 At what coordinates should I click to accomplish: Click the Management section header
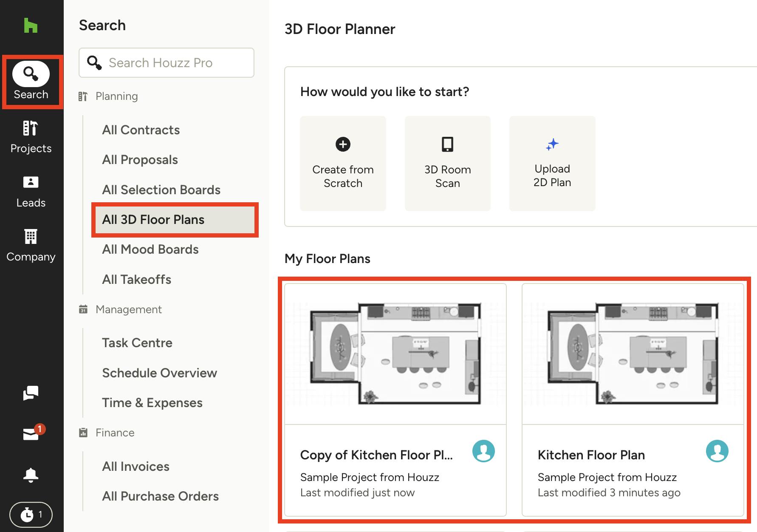[x=128, y=309]
